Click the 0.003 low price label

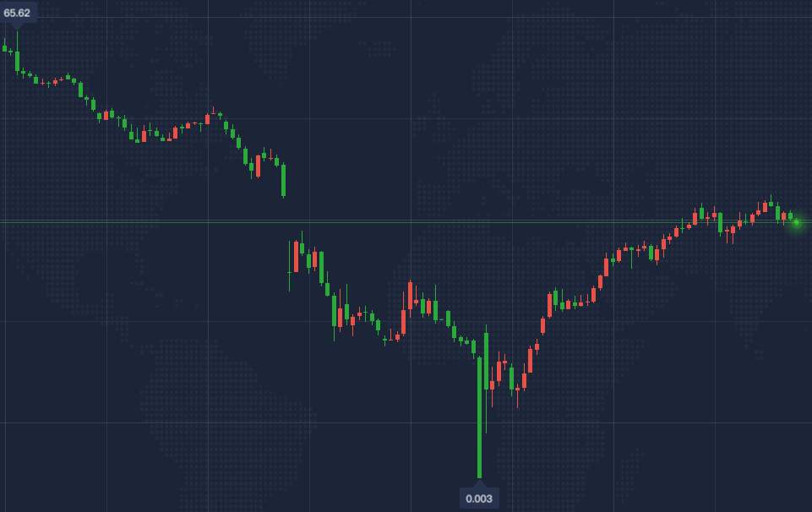click(479, 498)
